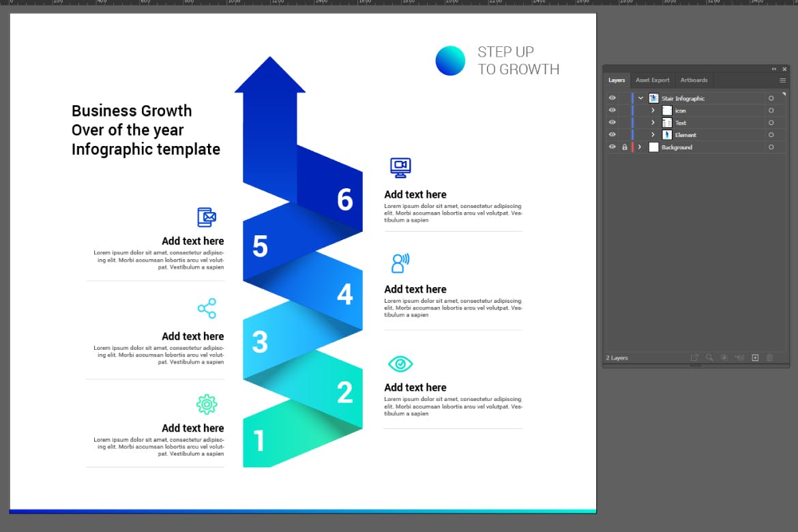Open the Layers panel flyout menu
Screen dimensions: 798x532
[783, 80]
